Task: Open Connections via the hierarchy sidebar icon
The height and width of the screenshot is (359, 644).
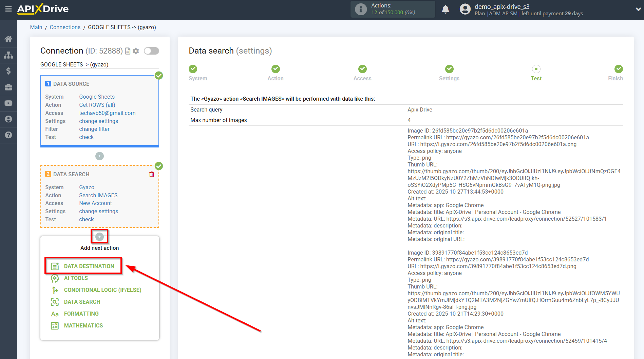Action: (8, 55)
